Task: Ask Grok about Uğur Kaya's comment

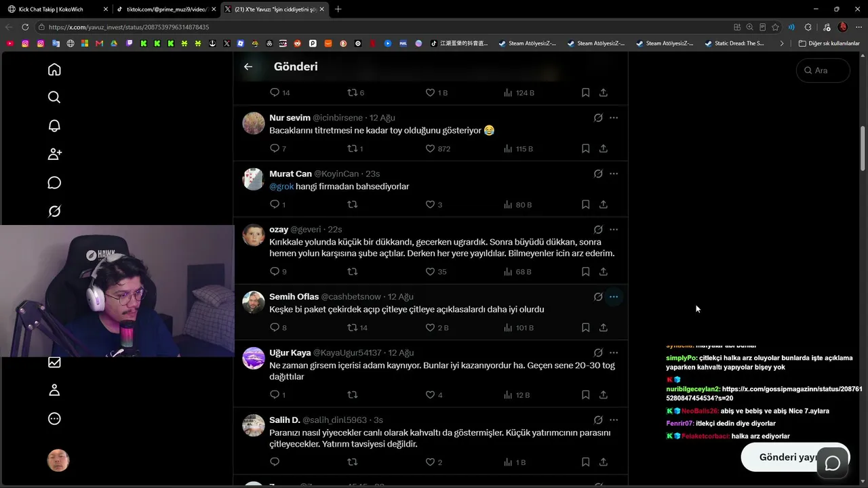Action: point(598,352)
